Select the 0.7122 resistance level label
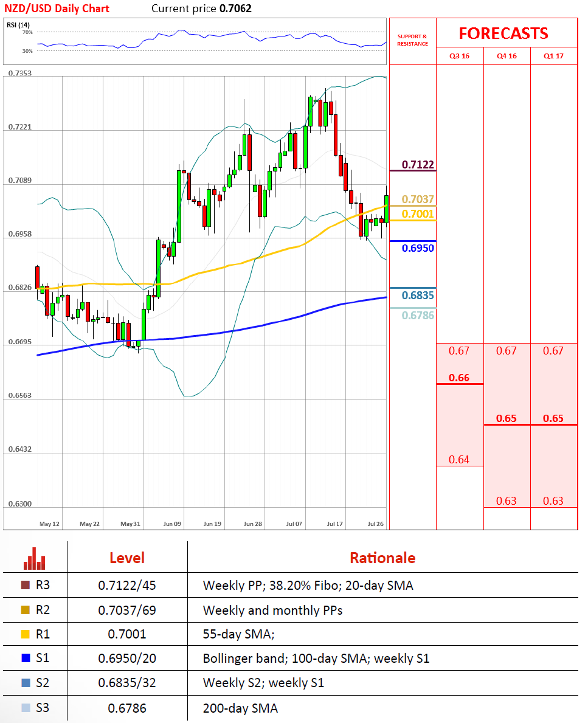This screenshot has height=723, width=588. click(417, 165)
